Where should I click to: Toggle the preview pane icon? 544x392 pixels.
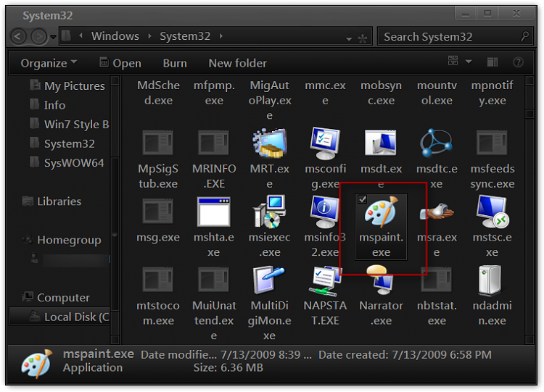tap(493, 62)
